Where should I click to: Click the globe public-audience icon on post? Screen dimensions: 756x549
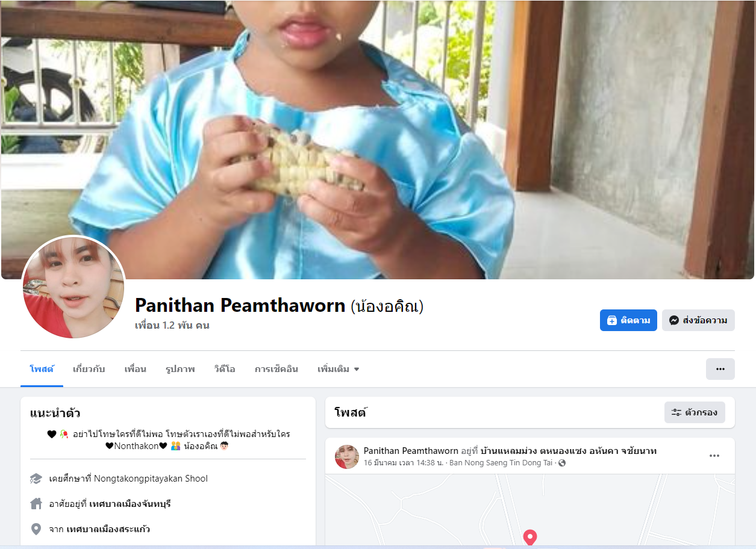[562, 463]
